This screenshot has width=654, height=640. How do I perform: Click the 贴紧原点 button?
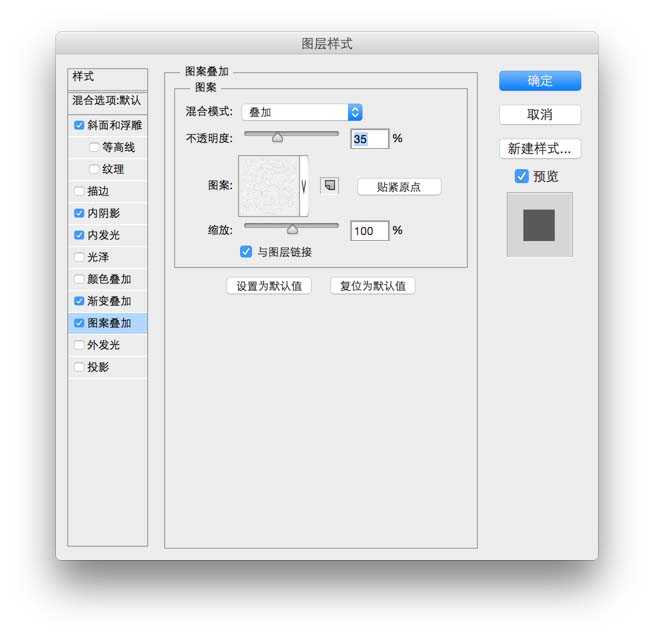point(399,187)
